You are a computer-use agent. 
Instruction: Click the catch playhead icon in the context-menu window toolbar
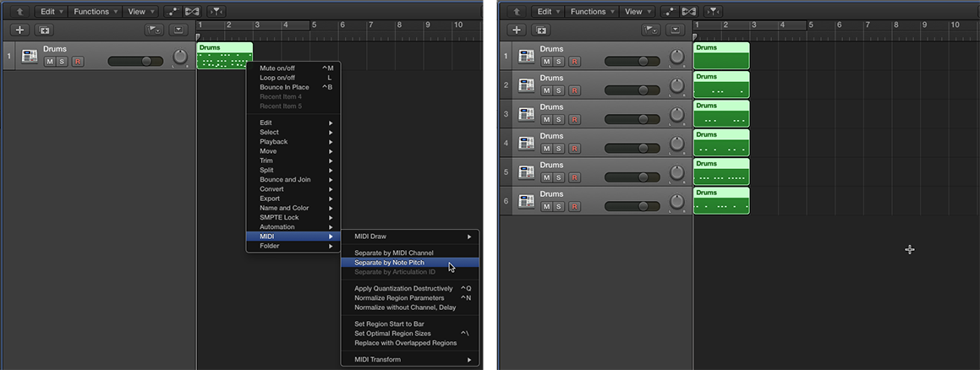pyautogui.click(x=216, y=12)
